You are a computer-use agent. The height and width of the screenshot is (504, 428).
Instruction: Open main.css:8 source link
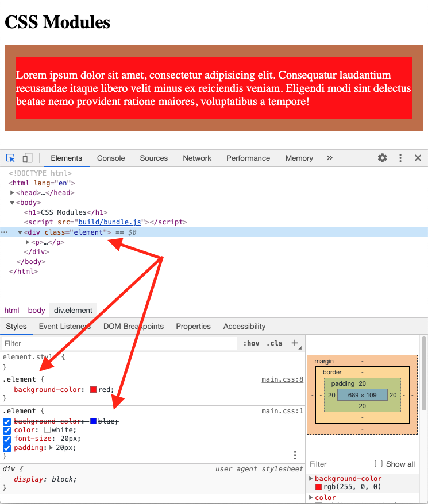coord(282,379)
